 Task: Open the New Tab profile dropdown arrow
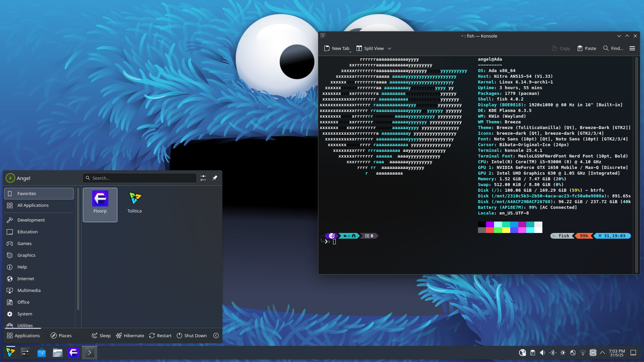(351, 51)
